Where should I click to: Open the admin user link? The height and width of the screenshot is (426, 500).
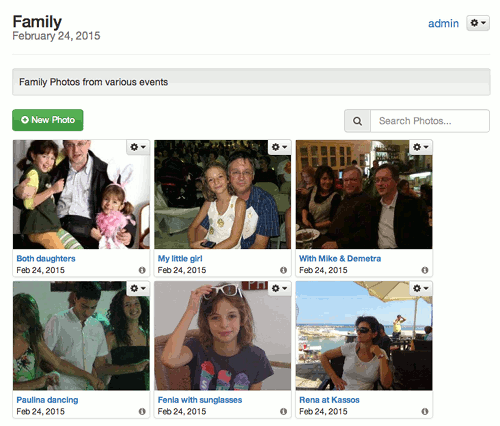(x=443, y=23)
